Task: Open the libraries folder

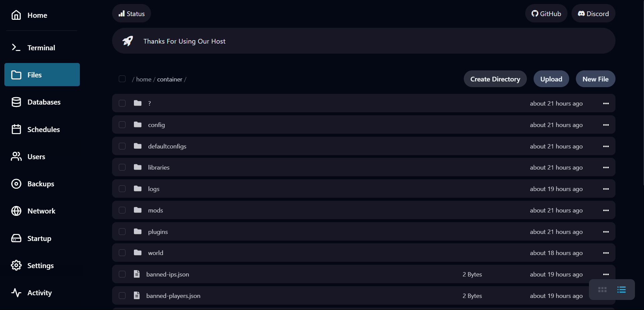Action: pyautogui.click(x=159, y=168)
